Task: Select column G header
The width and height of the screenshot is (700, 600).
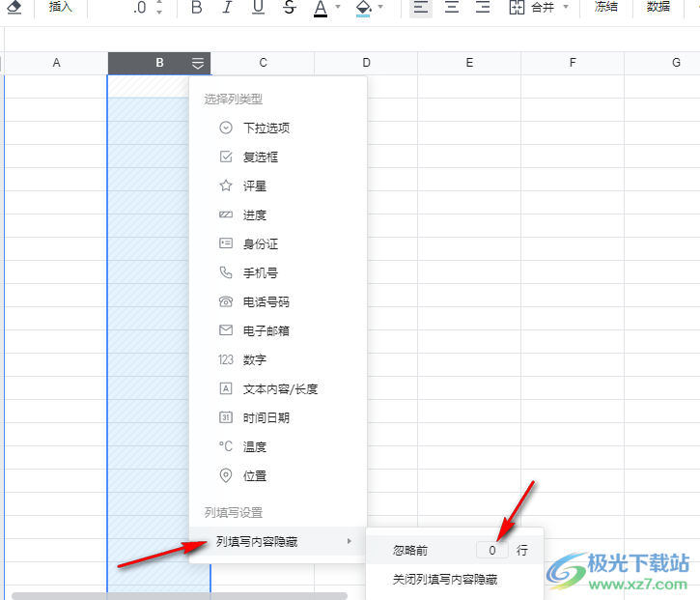Action: [x=662, y=63]
